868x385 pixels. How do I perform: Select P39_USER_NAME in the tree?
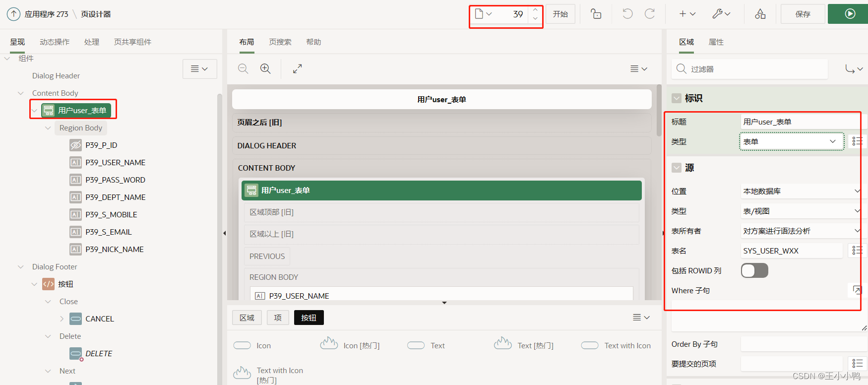115,163
